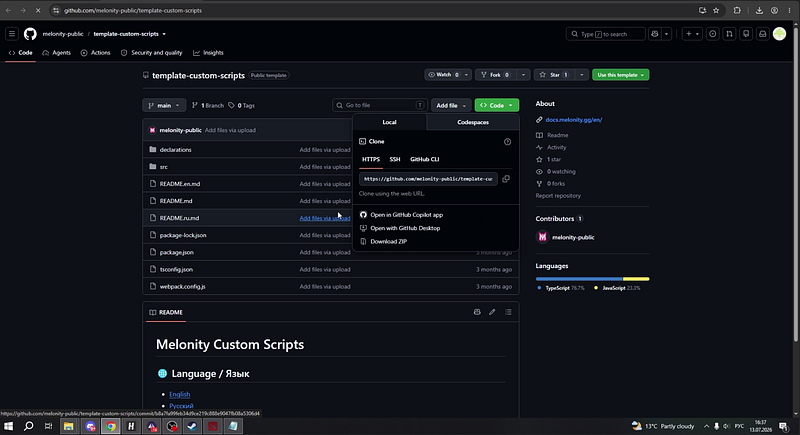Edit README using the pencil icon
The height and width of the screenshot is (435, 800).
click(x=492, y=312)
